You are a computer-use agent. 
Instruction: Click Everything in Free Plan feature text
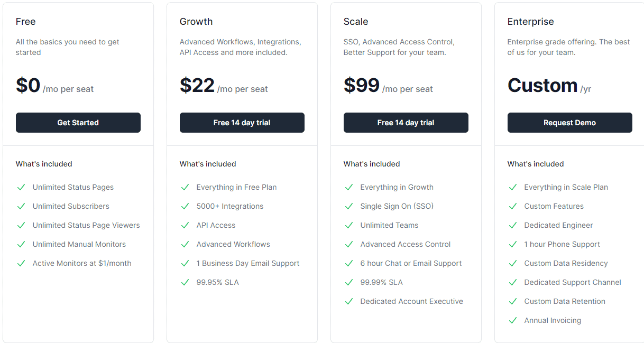236,187
